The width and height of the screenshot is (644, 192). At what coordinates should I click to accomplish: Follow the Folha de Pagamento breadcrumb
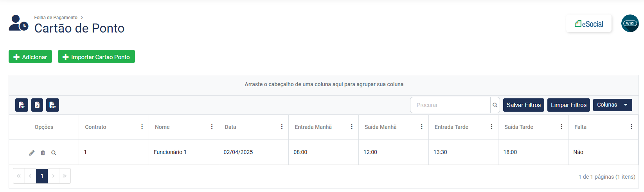point(56,18)
